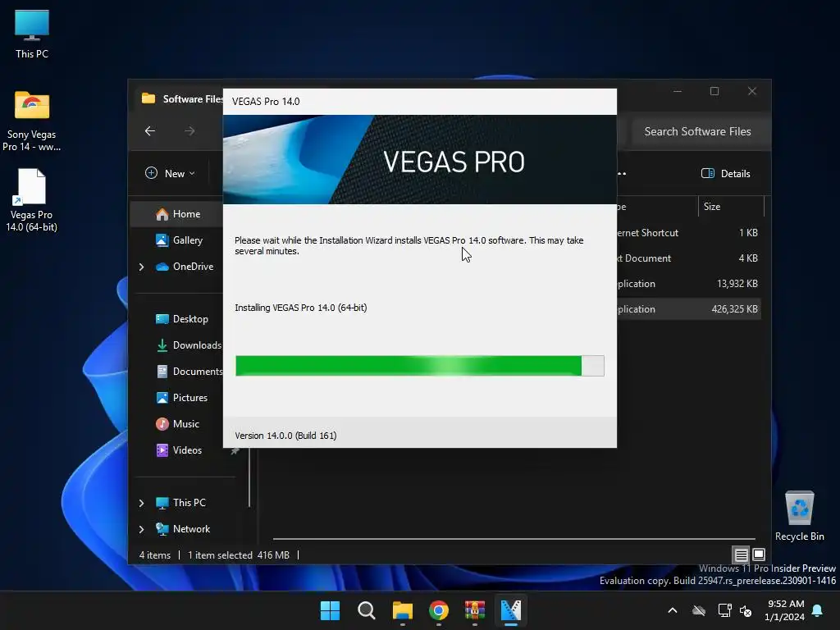Select OneDrive in the Explorer sidebar
Image resolution: width=840 pixels, height=630 pixels.
tap(185, 267)
